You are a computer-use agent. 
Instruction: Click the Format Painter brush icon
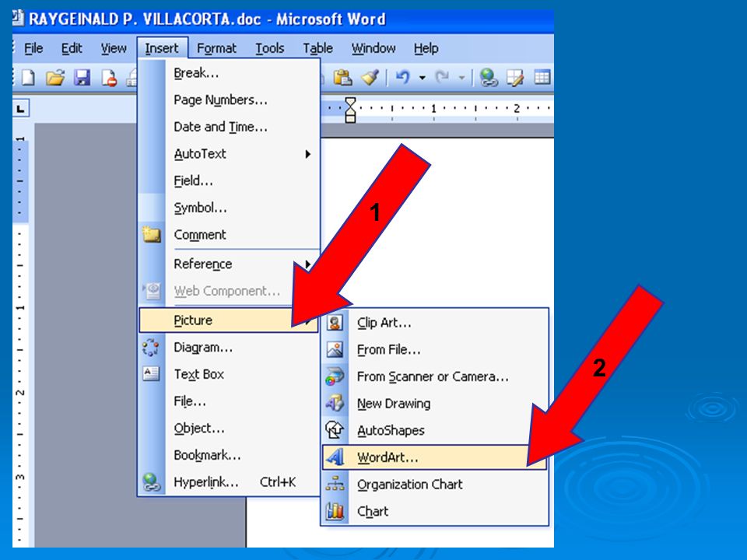pos(370,77)
